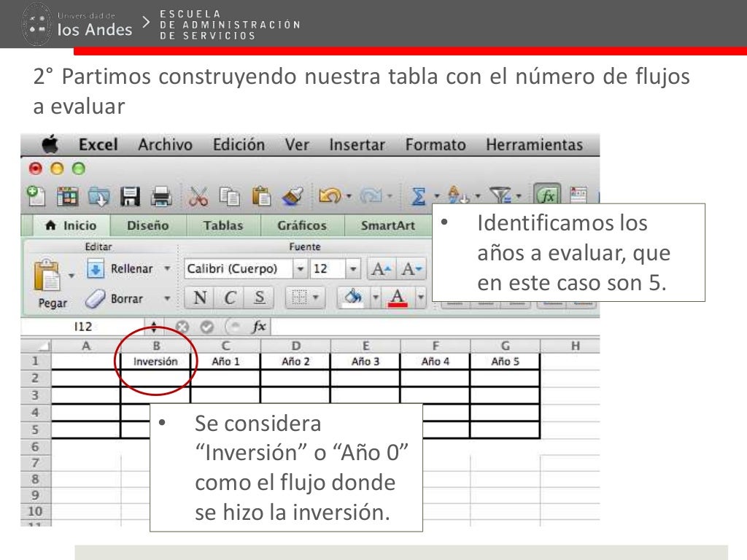Expand the Borrar dropdown arrow

(167, 299)
